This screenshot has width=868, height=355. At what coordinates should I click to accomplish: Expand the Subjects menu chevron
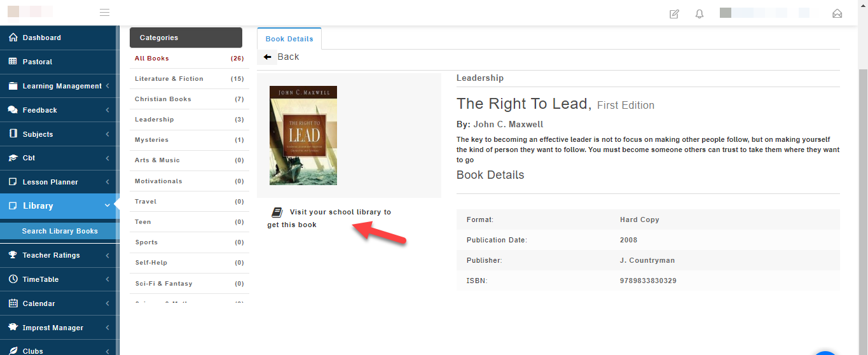point(107,134)
